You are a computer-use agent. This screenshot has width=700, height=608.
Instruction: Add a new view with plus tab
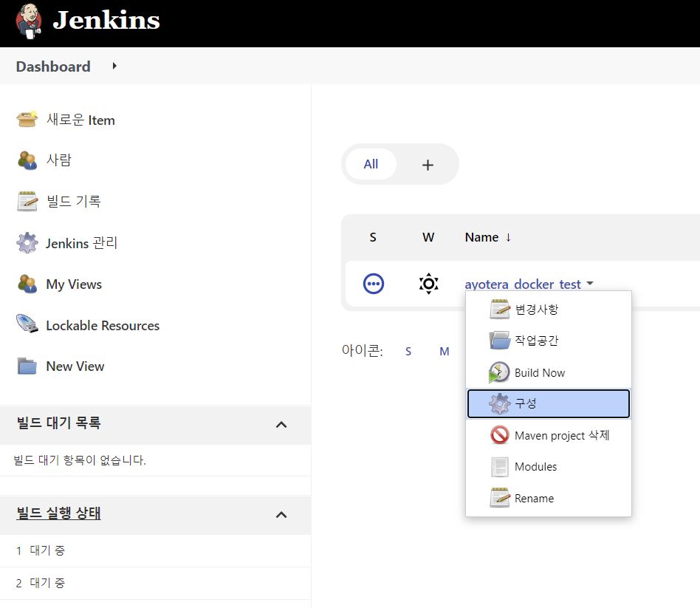click(428, 165)
